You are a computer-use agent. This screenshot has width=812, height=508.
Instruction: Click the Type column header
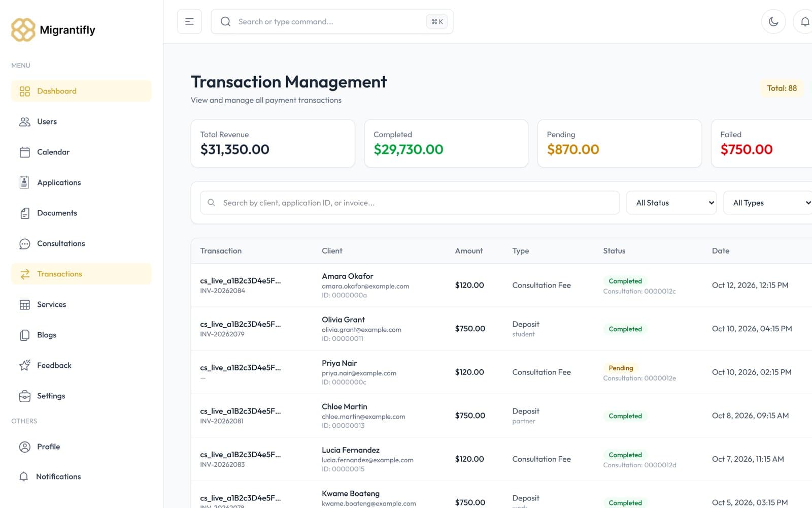(x=521, y=250)
